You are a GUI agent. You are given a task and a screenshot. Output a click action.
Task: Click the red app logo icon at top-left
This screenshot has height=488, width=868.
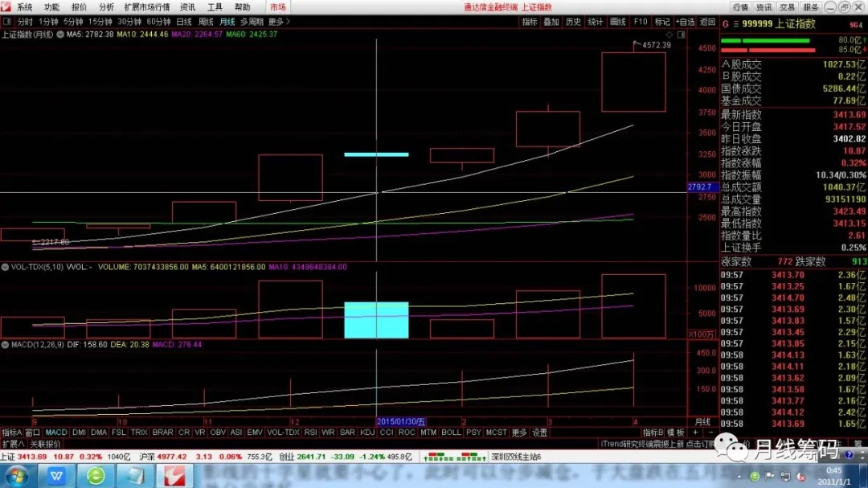click(x=6, y=7)
